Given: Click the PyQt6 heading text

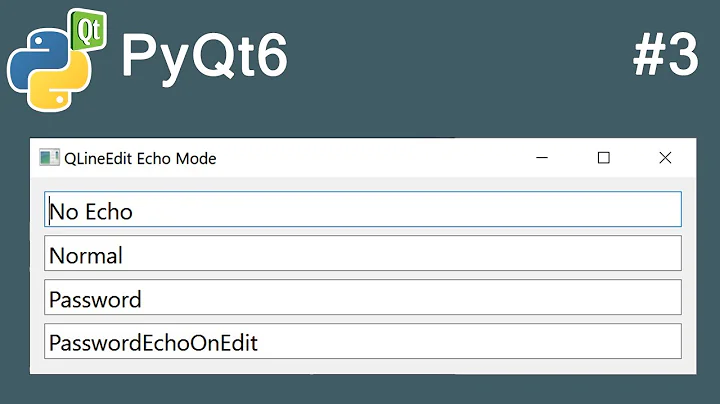Looking at the screenshot, I should coord(204,55).
